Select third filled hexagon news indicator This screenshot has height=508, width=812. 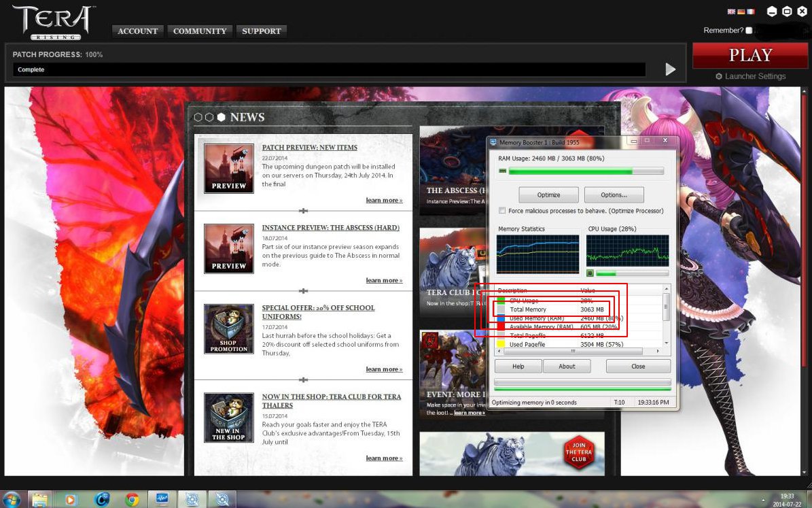pos(221,117)
